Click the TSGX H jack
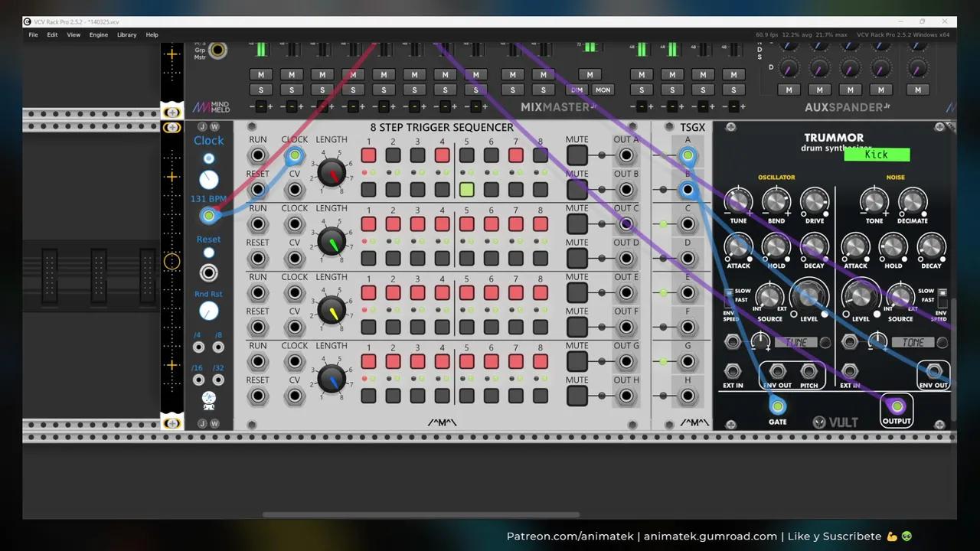Image resolution: width=980 pixels, height=551 pixels. click(x=688, y=396)
